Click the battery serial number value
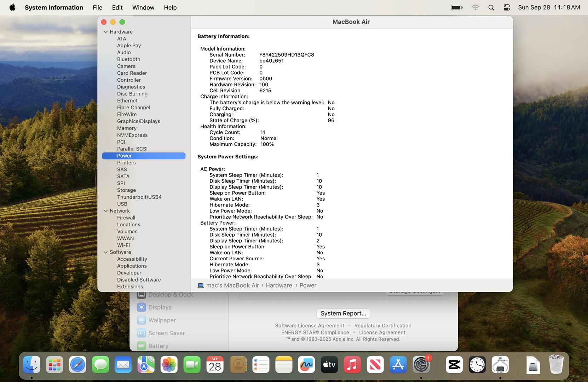588x382 pixels. coord(287,55)
